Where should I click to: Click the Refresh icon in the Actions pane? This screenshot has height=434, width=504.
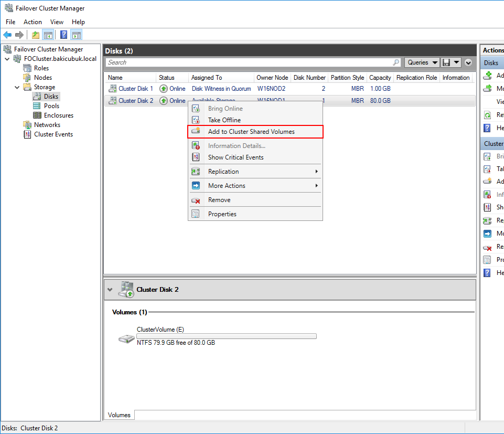tap(488, 115)
